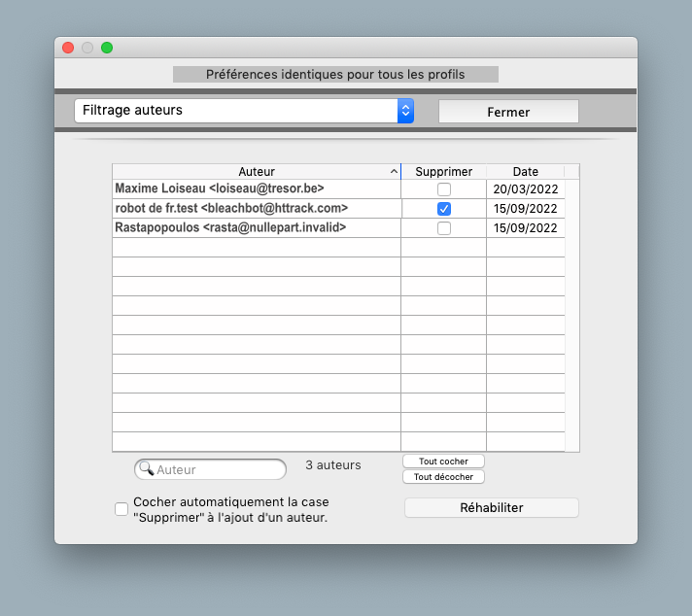Click the sort arrow in Auteur header
692x616 pixels.
click(394, 172)
